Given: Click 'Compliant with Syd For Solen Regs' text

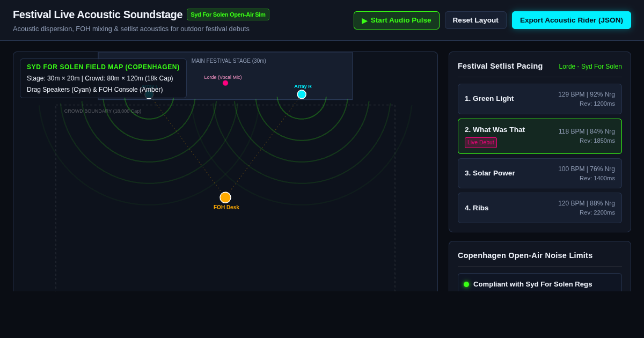Looking at the screenshot, I should (x=533, y=284).
